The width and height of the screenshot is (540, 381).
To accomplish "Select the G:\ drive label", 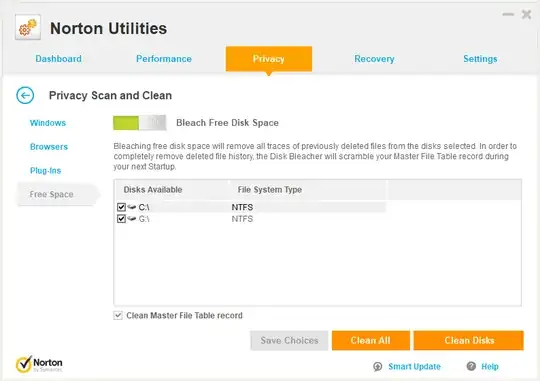I will [x=144, y=219].
